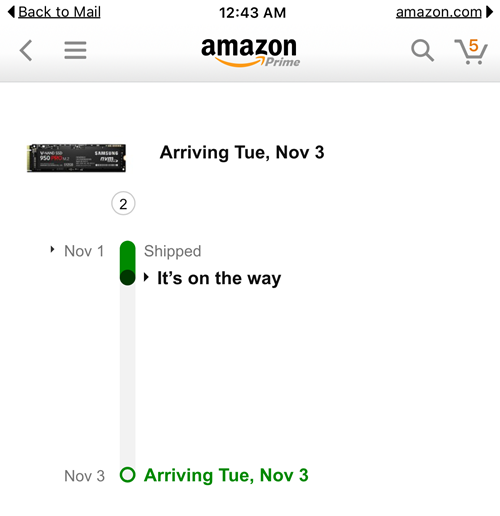The height and width of the screenshot is (516, 500).
Task: Return using Back to Mail link
Action: [59, 12]
